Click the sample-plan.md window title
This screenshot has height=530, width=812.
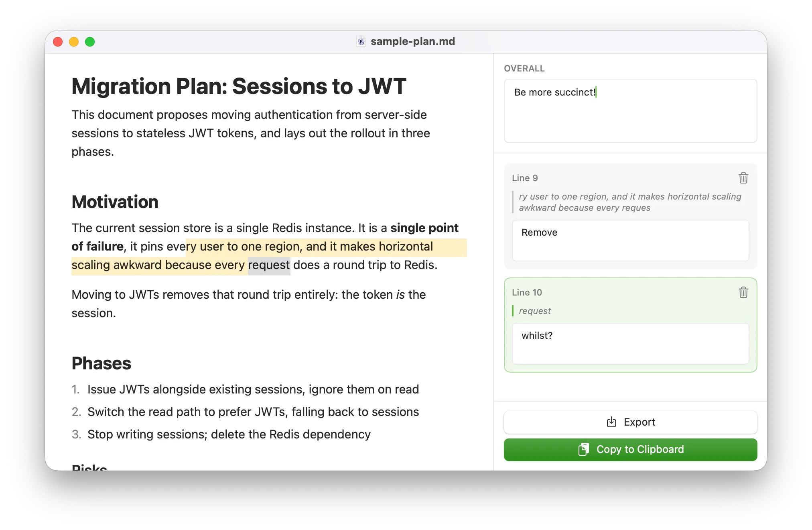pos(412,41)
